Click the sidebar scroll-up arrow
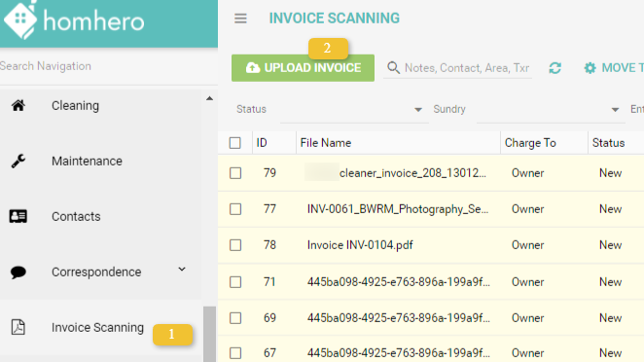 [209, 98]
